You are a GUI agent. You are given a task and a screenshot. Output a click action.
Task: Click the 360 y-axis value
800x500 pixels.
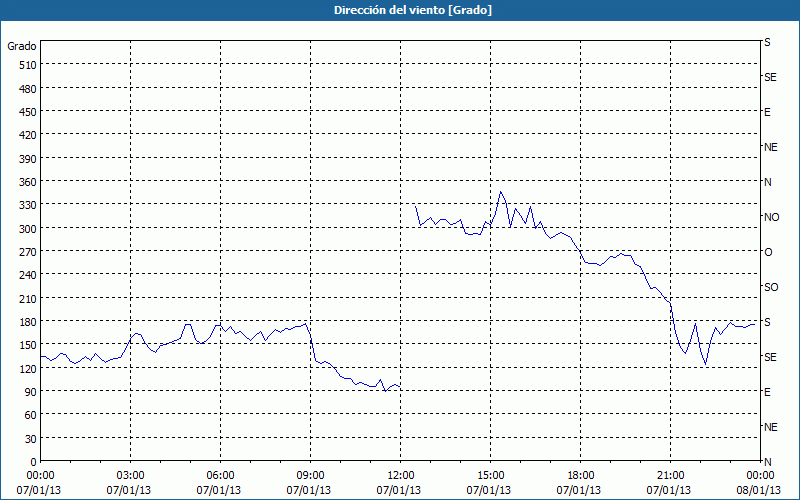[28, 182]
